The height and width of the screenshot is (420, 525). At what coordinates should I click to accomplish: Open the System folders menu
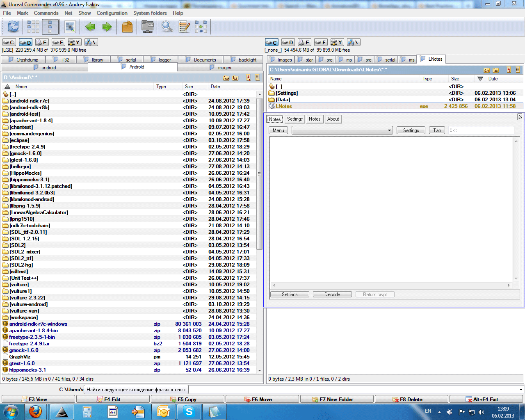pos(150,13)
